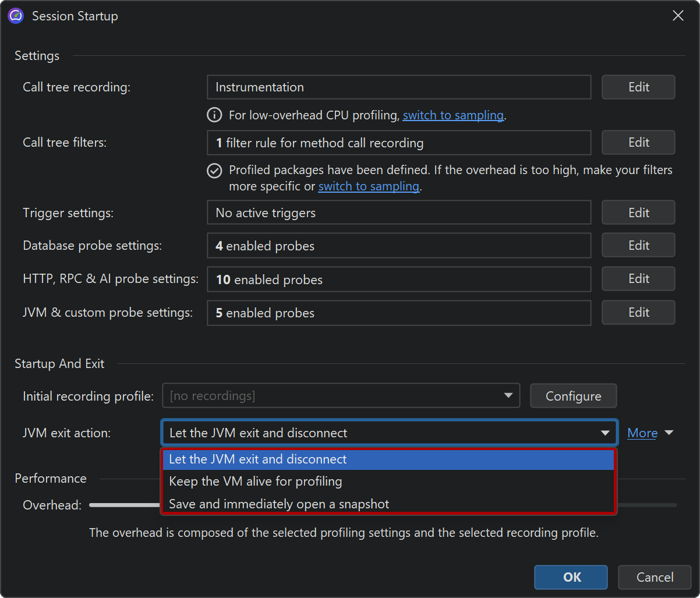Expand the More options arrow
Viewport: 700px width, 598px height.
(x=669, y=433)
